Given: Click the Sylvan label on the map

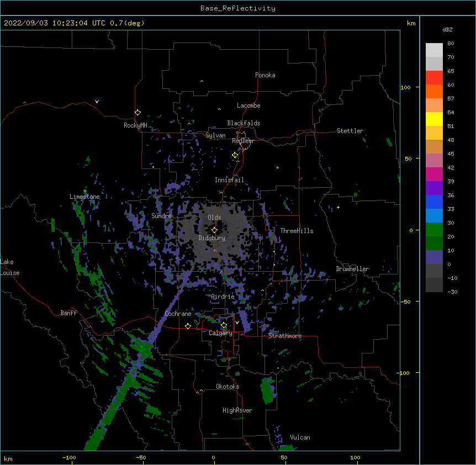Looking at the screenshot, I should click(215, 135).
